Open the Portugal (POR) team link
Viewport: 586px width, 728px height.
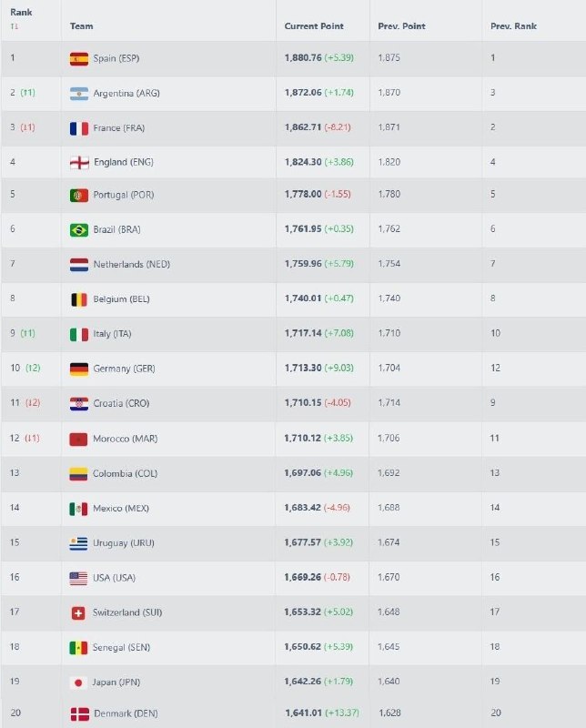click(123, 196)
